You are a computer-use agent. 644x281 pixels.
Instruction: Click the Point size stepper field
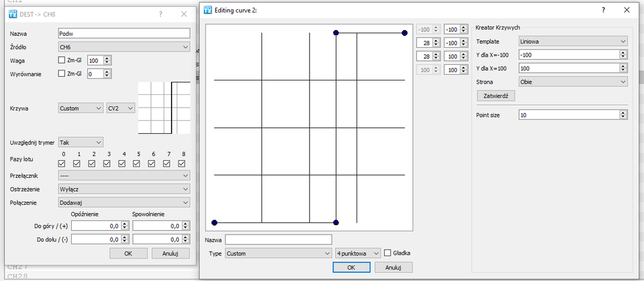tap(569, 115)
